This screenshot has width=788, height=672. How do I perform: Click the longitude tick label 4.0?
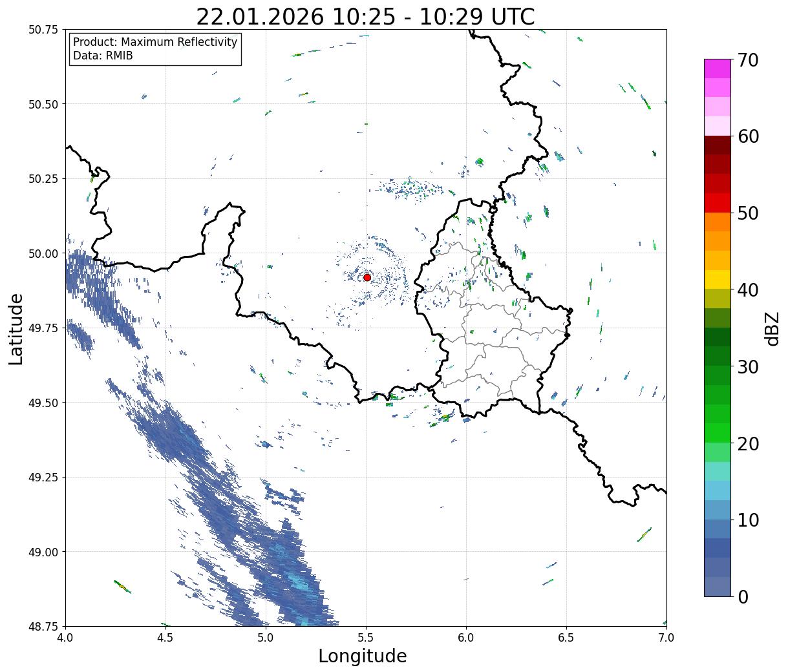pyautogui.click(x=65, y=638)
